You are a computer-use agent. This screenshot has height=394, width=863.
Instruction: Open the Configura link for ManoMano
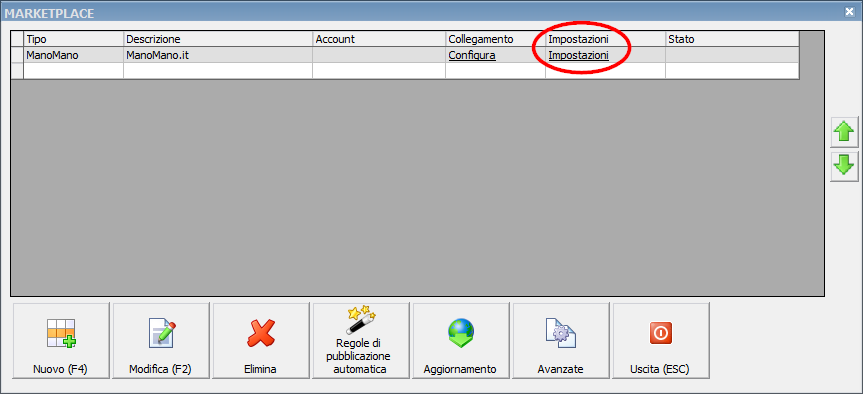point(472,55)
